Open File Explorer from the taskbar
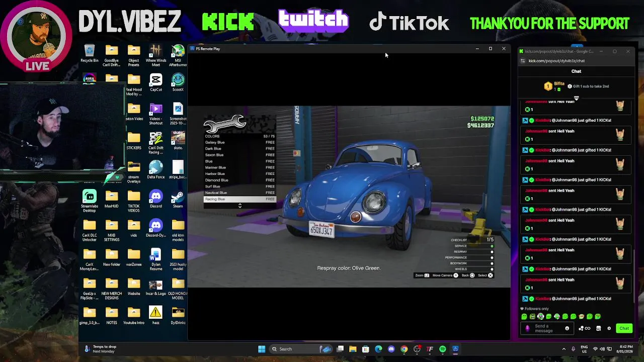Image resolution: width=644 pixels, height=362 pixels. pos(353,349)
